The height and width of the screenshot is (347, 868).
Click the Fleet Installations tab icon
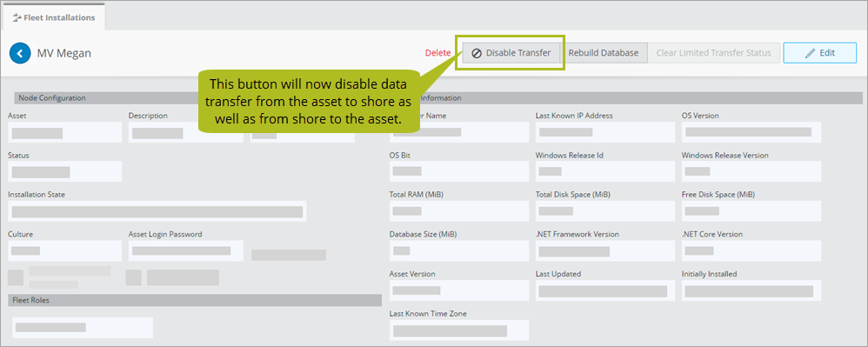coord(17,17)
